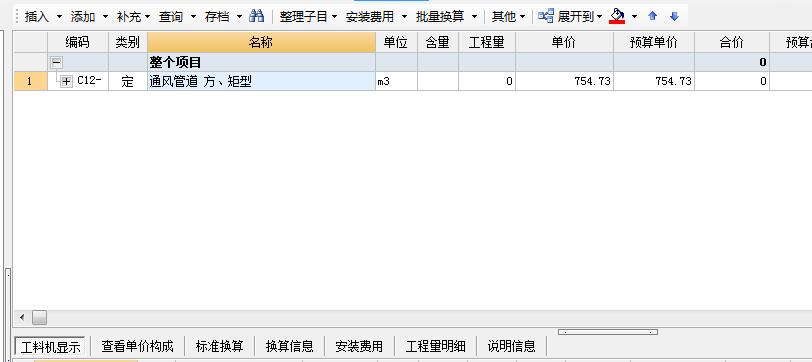The image size is (812, 362).
Task: Select the 通风管道 方、矩型 name cell
Action: click(262, 81)
